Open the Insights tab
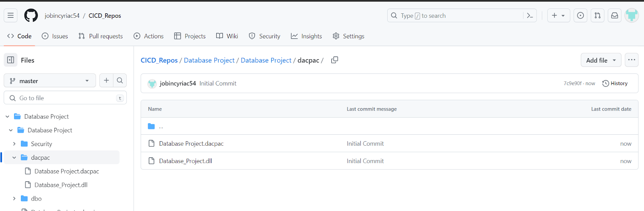Image resolution: width=644 pixels, height=211 pixels. 306,36
